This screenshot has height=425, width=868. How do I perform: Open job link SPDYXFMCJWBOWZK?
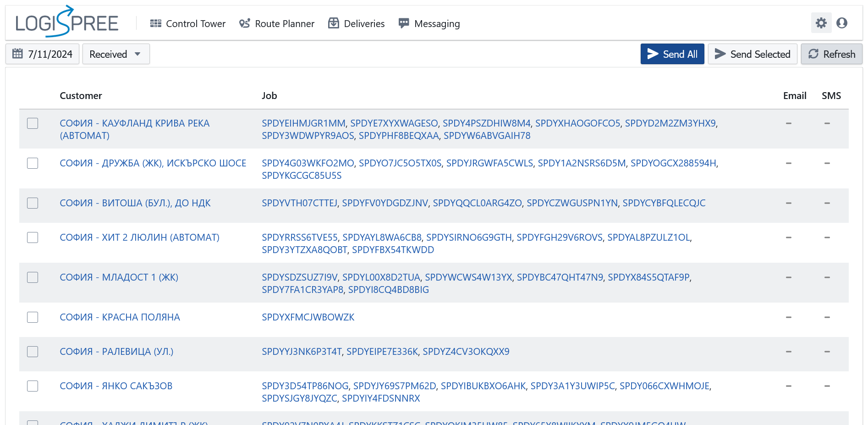[308, 317]
